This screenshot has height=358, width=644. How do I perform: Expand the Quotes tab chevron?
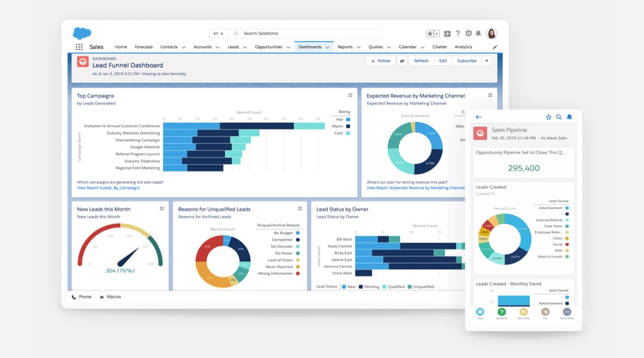[x=389, y=48]
